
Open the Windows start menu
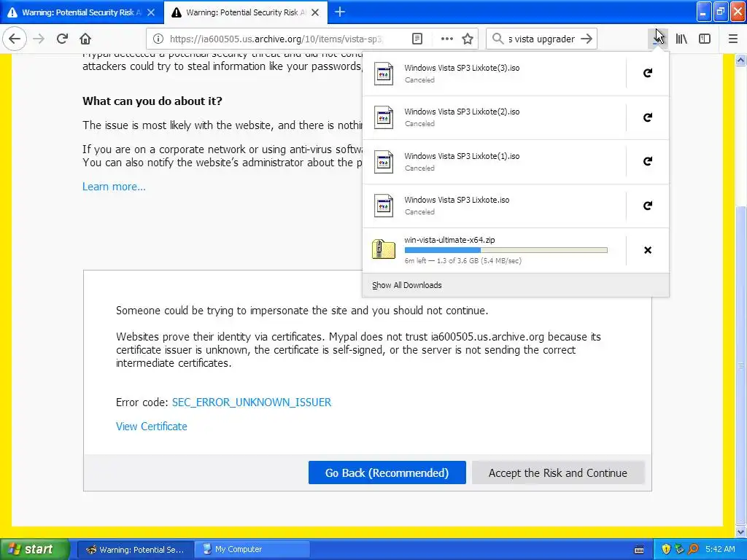pos(34,549)
